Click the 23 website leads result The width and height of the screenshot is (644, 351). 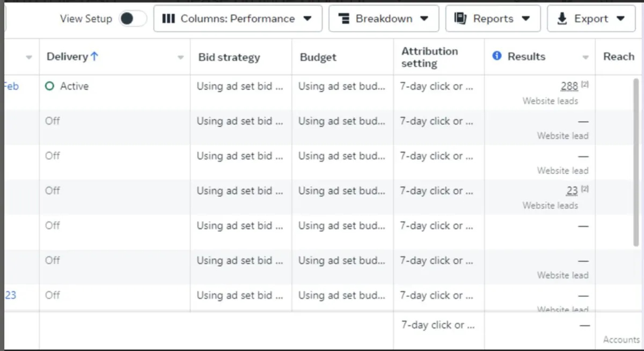(572, 191)
